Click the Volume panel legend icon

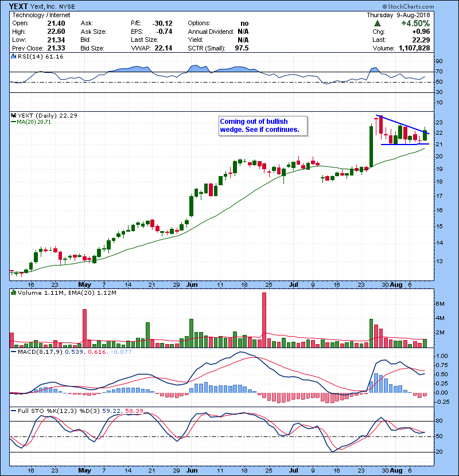(x=13, y=293)
